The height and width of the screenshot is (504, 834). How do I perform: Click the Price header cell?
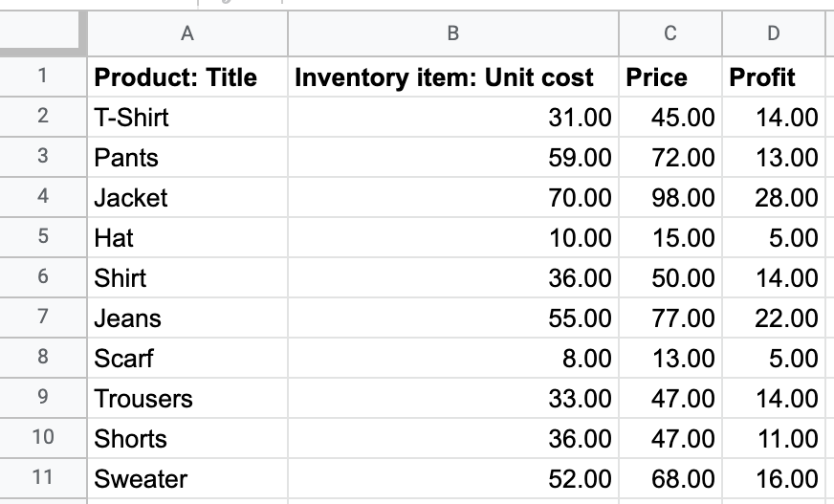tap(670, 77)
